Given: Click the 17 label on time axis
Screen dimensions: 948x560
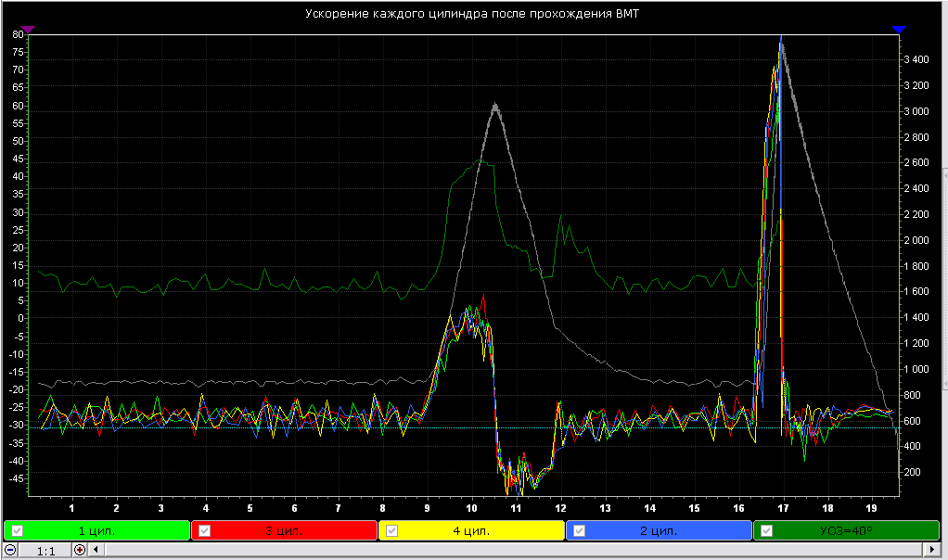Looking at the screenshot, I should coord(783,508).
